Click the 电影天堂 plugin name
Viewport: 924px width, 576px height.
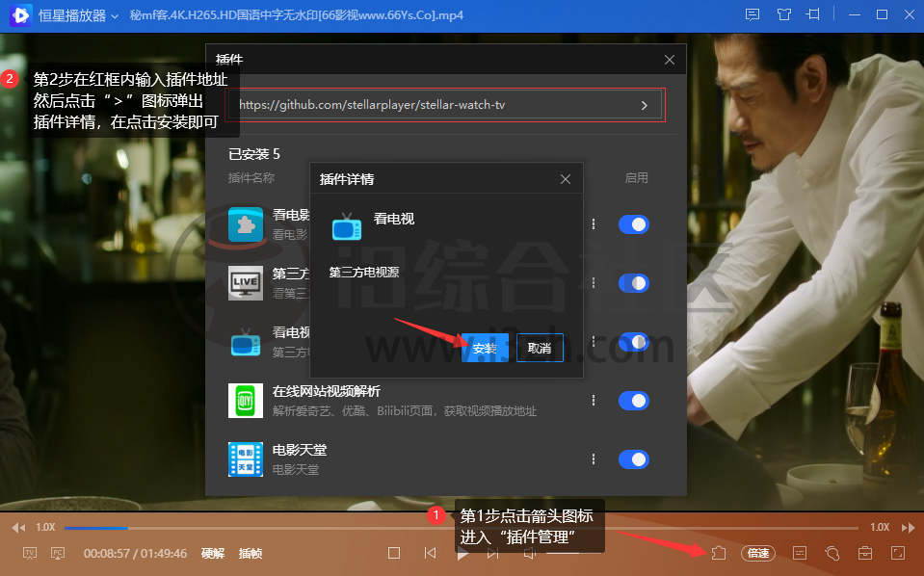[x=300, y=451]
